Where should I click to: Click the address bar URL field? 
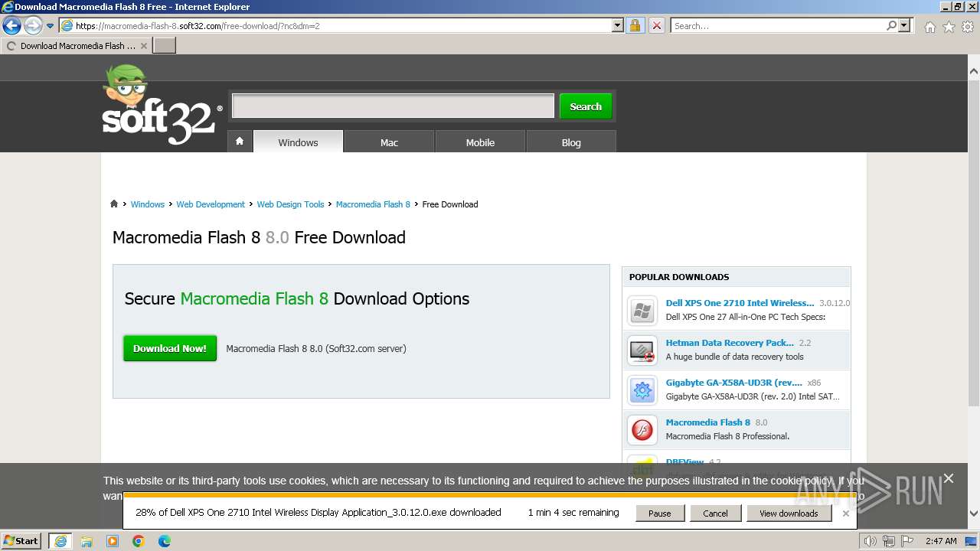[x=342, y=25]
